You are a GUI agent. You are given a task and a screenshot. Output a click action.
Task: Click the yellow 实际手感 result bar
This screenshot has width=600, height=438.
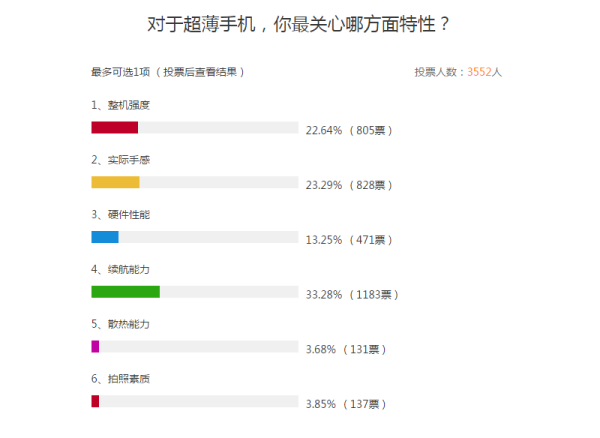point(115,182)
